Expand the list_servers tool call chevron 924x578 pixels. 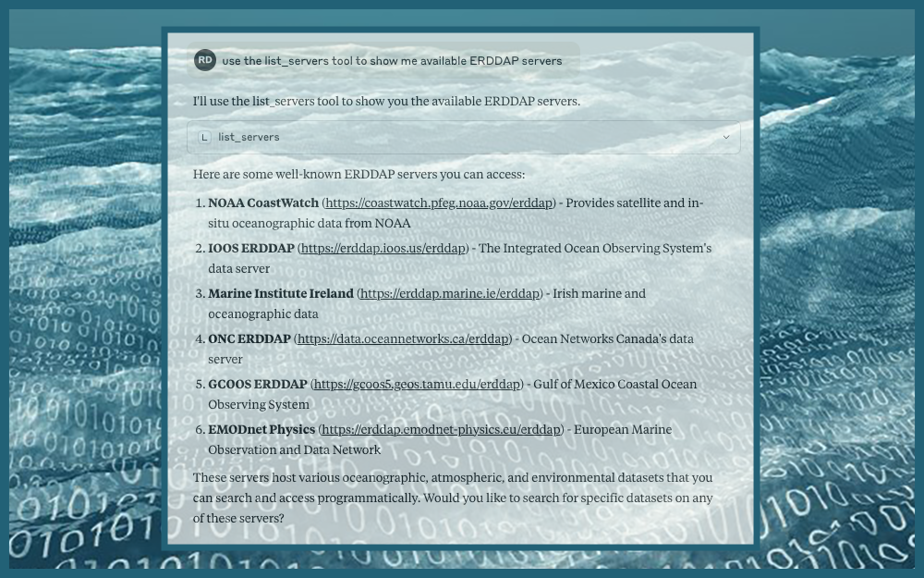726,137
